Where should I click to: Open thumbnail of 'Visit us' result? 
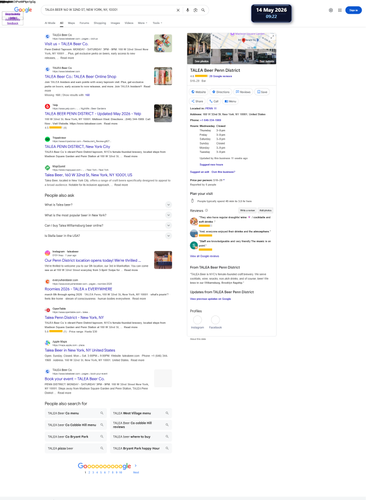(x=163, y=43)
